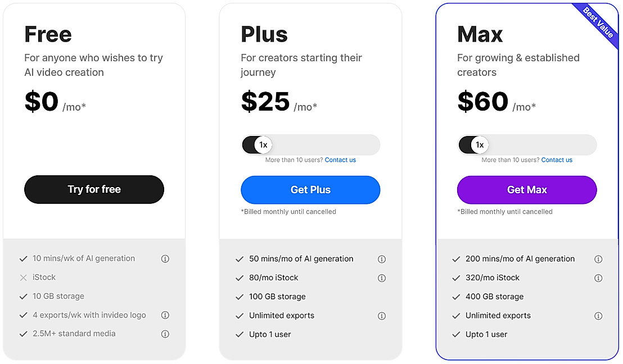The image size is (623, 364).
Task: Toggle the 1x user selector in the Max plan
Action: click(527, 144)
